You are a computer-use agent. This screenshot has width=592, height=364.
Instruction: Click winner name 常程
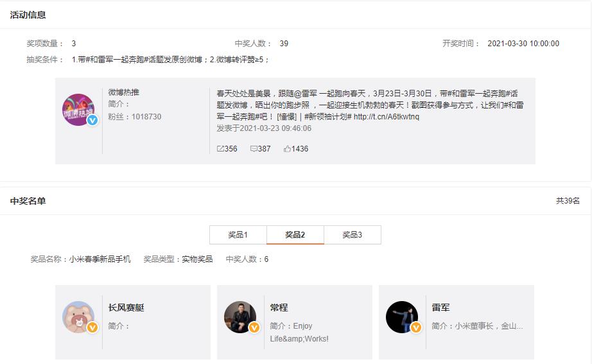279,308
